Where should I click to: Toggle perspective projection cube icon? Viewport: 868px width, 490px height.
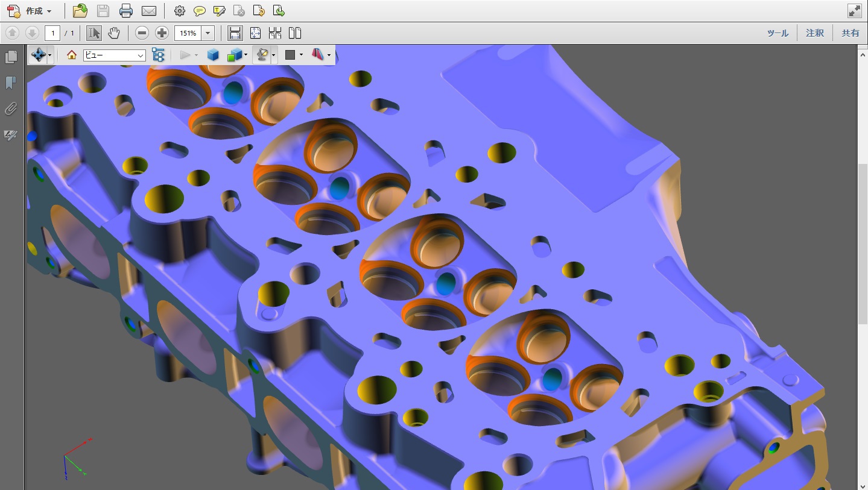[x=213, y=55]
